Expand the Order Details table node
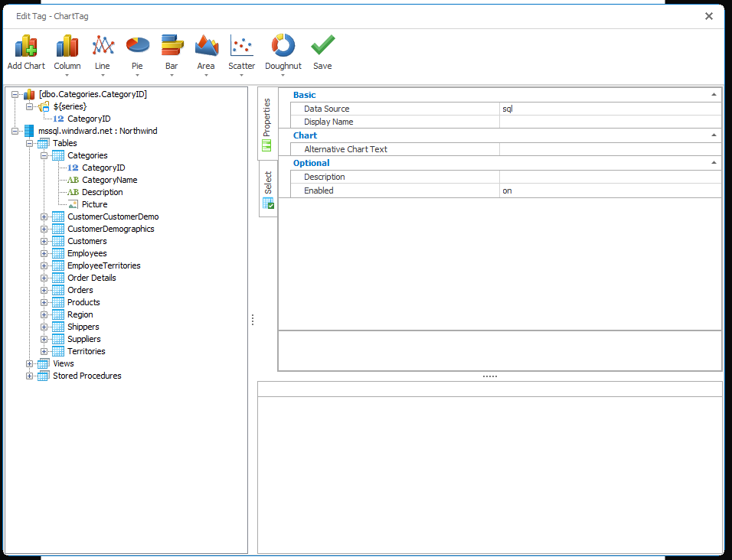The image size is (732, 560). 44,278
